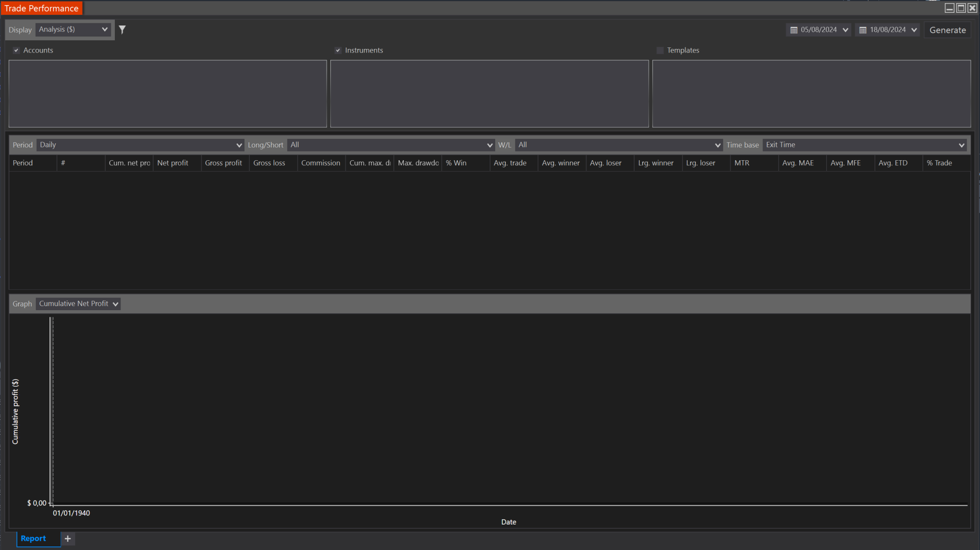Screen dimensions: 980x550
Task: Maximize the Trade Performance window
Action: click(x=961, y=8)
